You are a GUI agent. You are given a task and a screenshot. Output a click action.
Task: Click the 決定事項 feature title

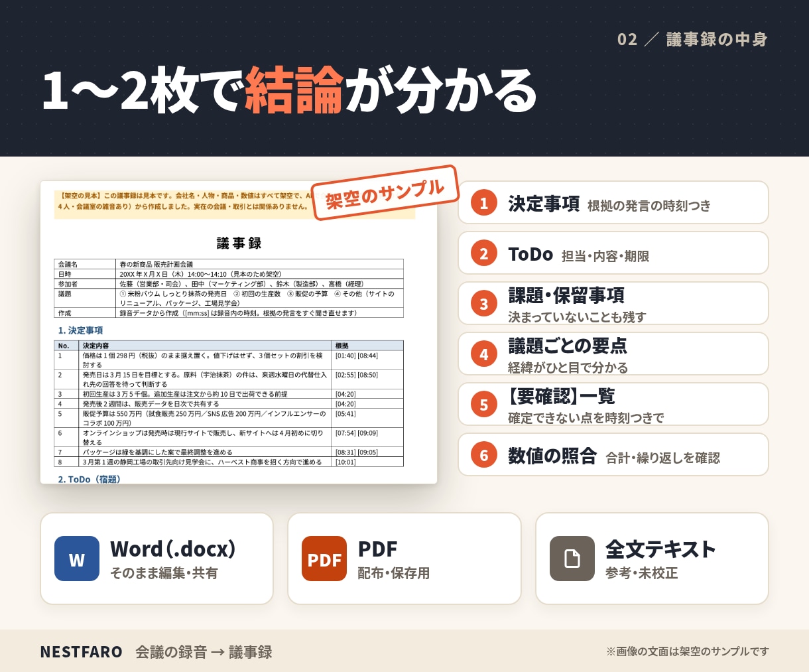coord(544,204)
